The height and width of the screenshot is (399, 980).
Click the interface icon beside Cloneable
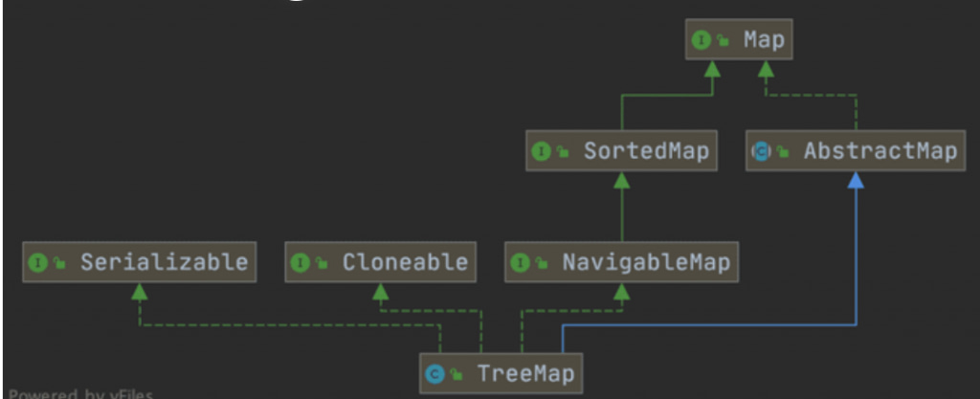coord(301,261)
